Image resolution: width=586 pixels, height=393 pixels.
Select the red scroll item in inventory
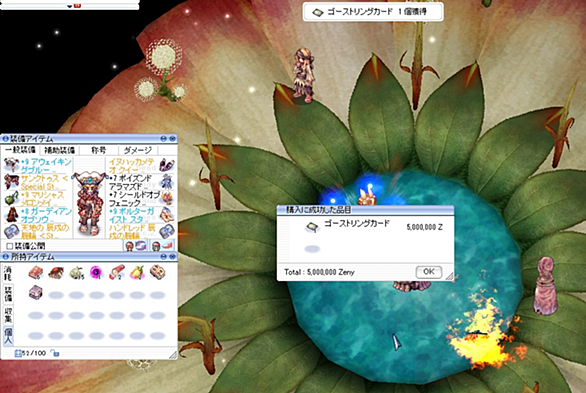pos(117,273)
